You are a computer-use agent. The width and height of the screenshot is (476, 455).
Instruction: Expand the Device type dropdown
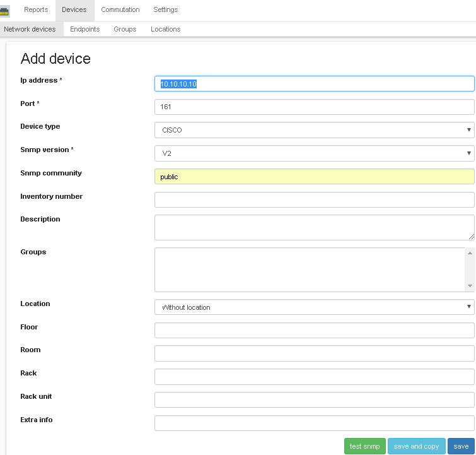[x=314, y=130]
